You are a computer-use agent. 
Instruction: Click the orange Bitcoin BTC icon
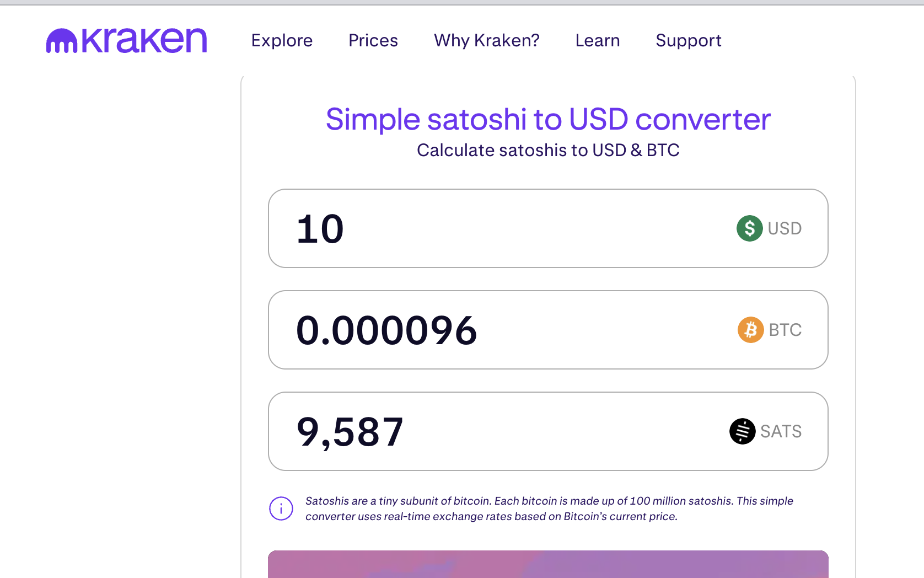[x=751, y=330]
